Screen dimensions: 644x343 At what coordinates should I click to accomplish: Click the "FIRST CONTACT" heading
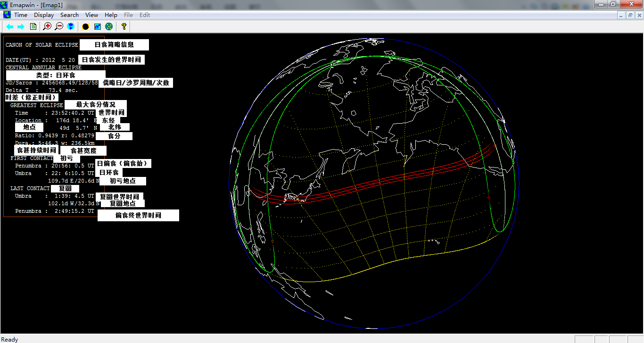tap(32, 158)
